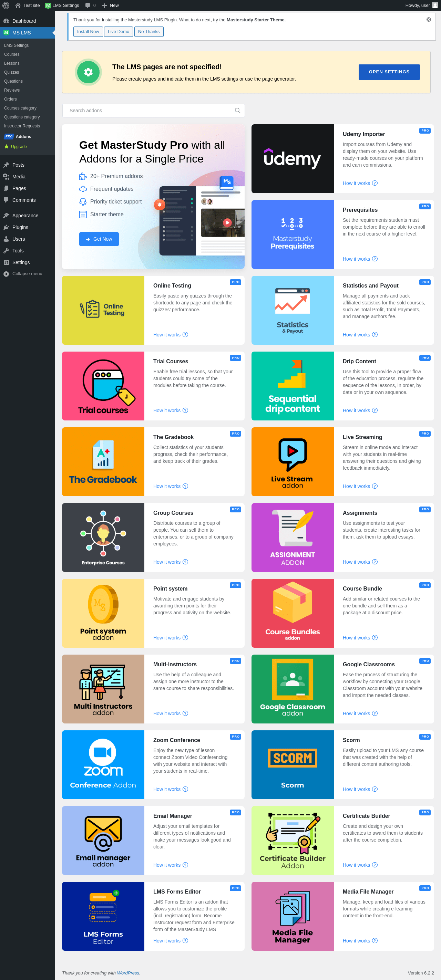Click the Media File Manager addon image
The width and height of the screenshot is (441, 980).
coord(292,916)
